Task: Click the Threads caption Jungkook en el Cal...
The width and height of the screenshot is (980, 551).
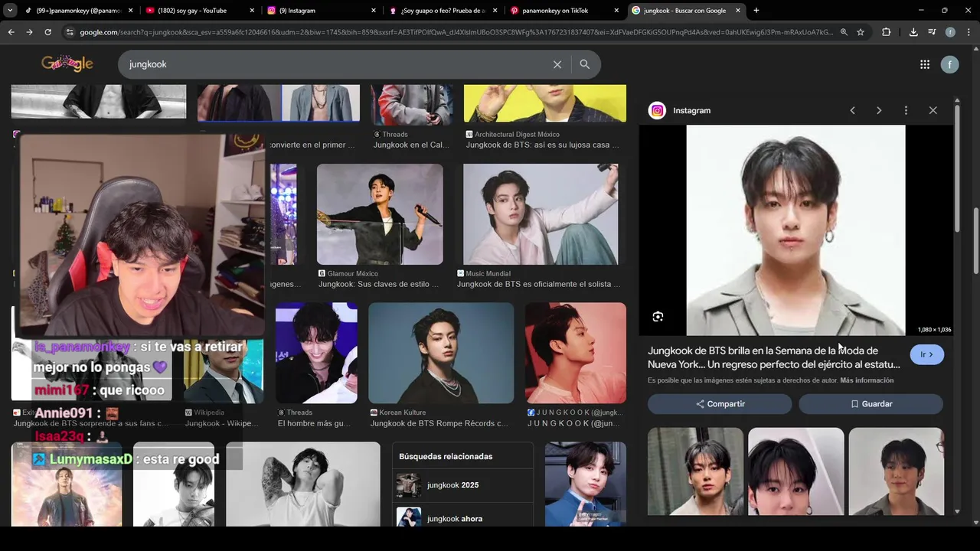Action: (x=411, y=145)
